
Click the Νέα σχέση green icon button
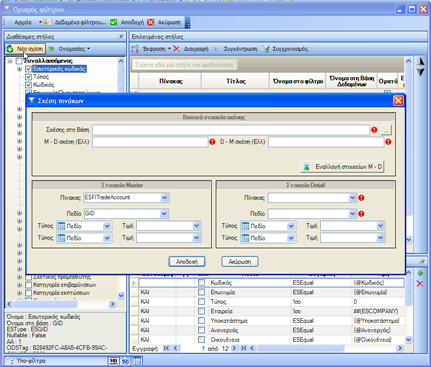(x=25, y=49)
